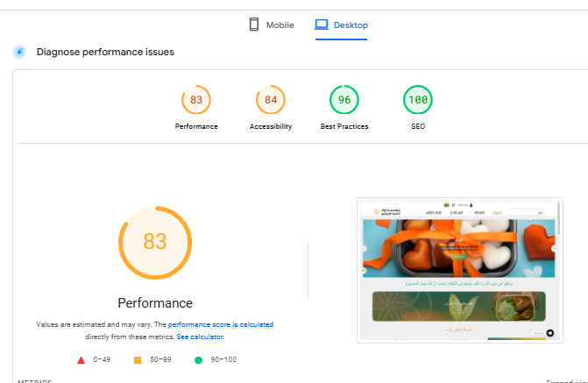This screenshot has width=588, height=383.
Task: Click the orange square 50–89 legend
Action: click(138, 359)
